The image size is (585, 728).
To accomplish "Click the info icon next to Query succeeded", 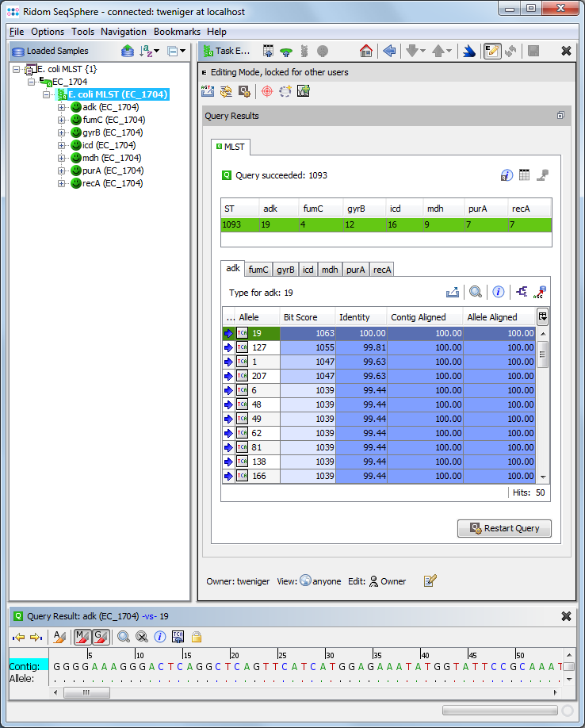I will click(x=507, y=175).
